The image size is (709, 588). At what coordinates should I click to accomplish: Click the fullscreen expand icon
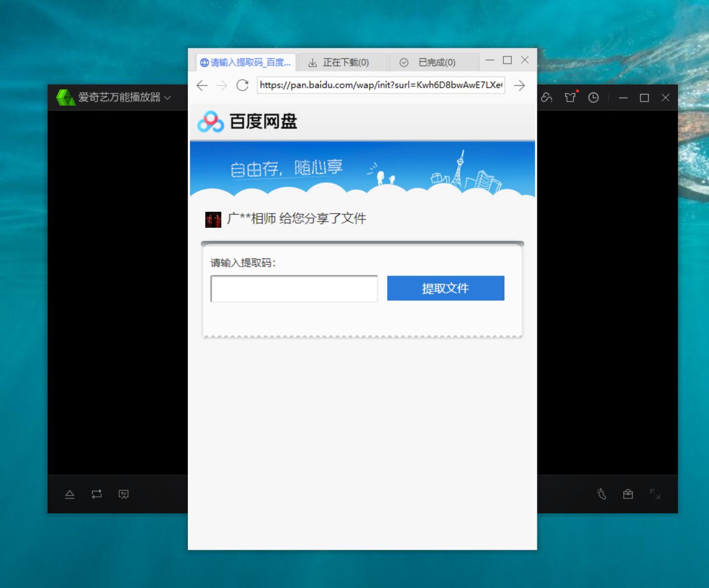(x=655, y=494)
